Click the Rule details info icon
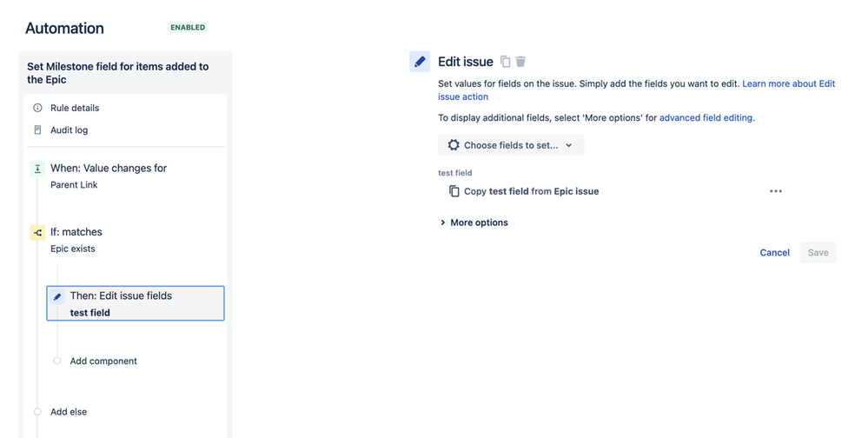Image resolution: width=868 pixels, height=438 pixels. (x=37, y=108)
